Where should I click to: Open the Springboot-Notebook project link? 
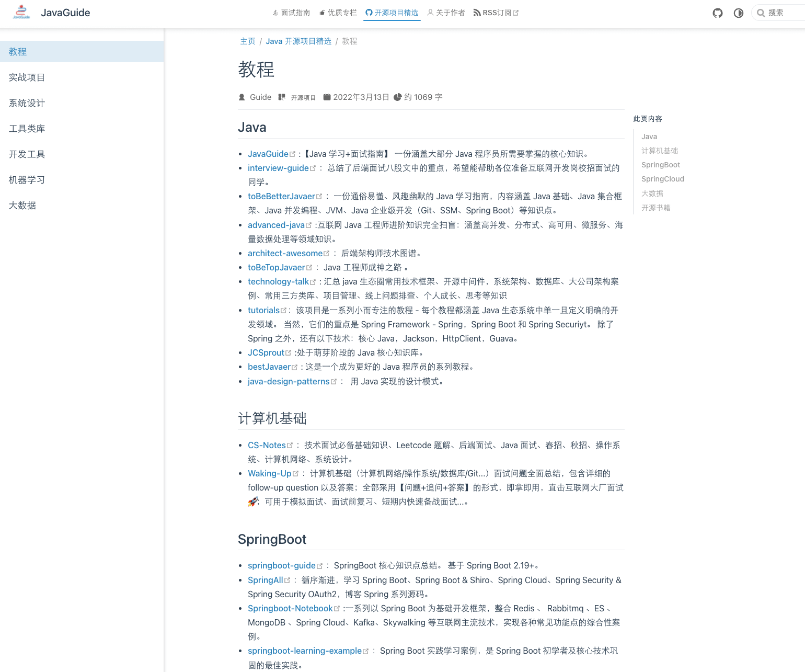(x=290, y=608)
